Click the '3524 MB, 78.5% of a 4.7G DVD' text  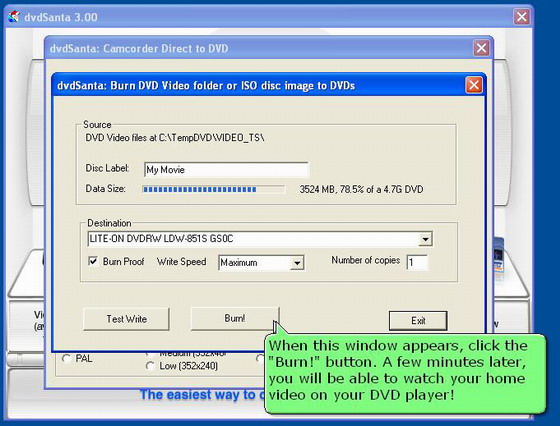pos(361,189)
